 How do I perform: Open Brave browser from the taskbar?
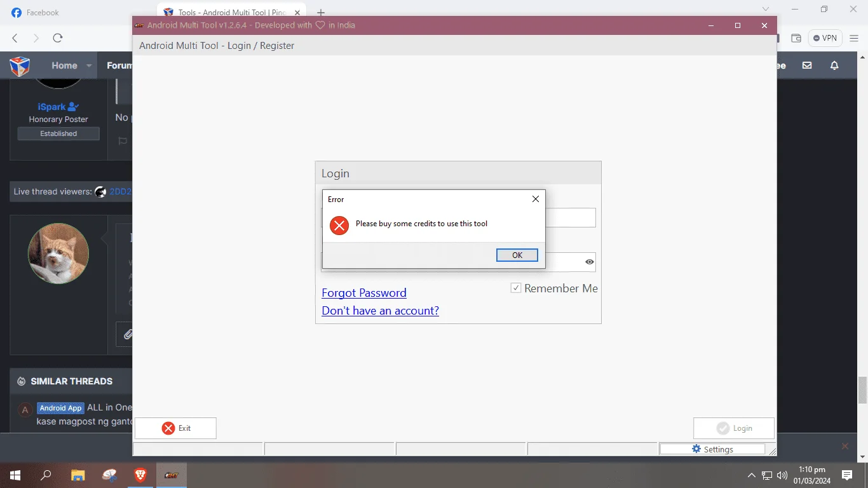coord(140,475)
